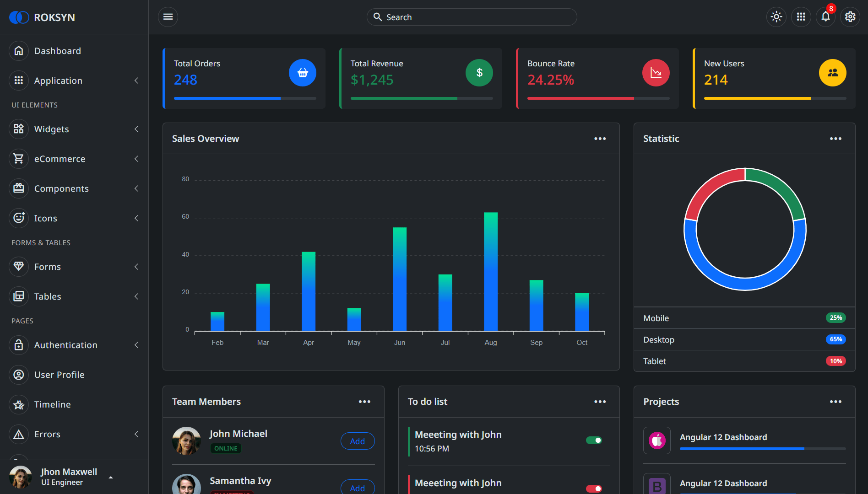Toggle the red switch for second meeting
This screenshot has width=868, height=494.
[594, 489]
